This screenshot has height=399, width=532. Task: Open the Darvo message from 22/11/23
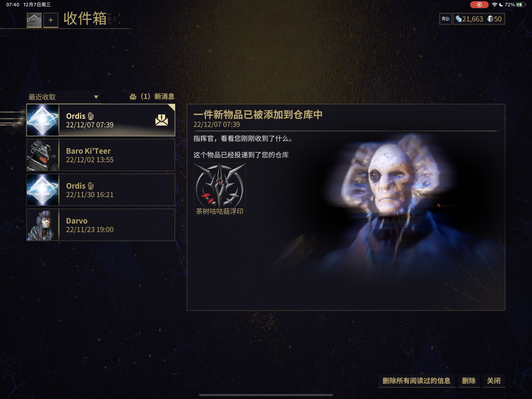pyautogui.click(x=101, y=225)
